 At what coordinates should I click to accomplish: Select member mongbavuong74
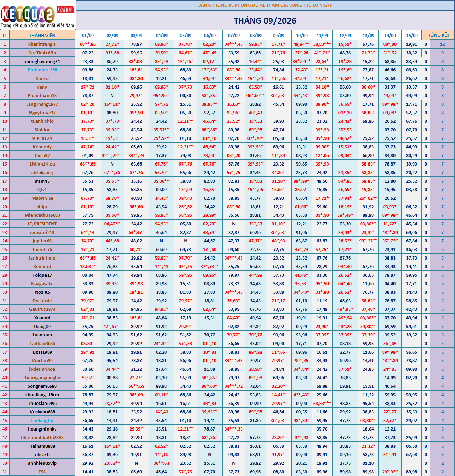[x=42, y=61]
